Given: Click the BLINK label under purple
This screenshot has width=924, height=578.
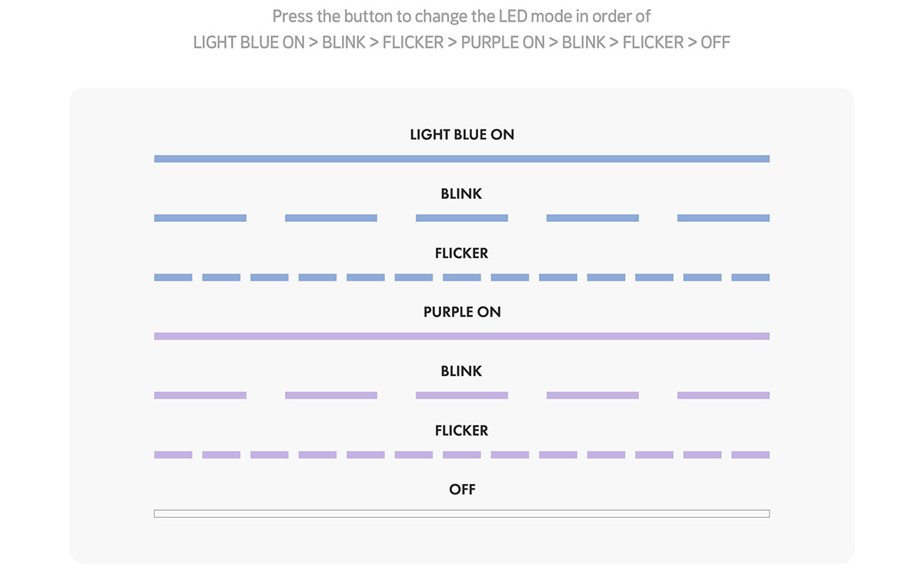Looking at the screenshot, I should click(x=462, y=371).
